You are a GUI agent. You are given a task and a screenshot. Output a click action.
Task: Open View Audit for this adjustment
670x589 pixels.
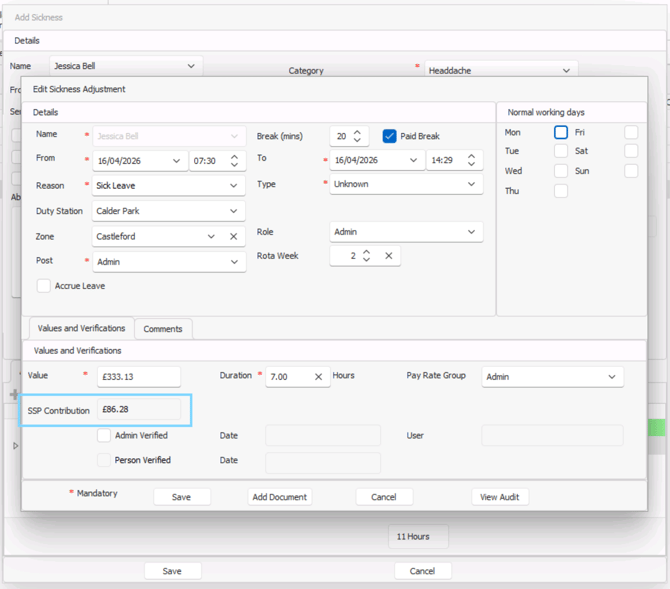(x=500, y=497)
